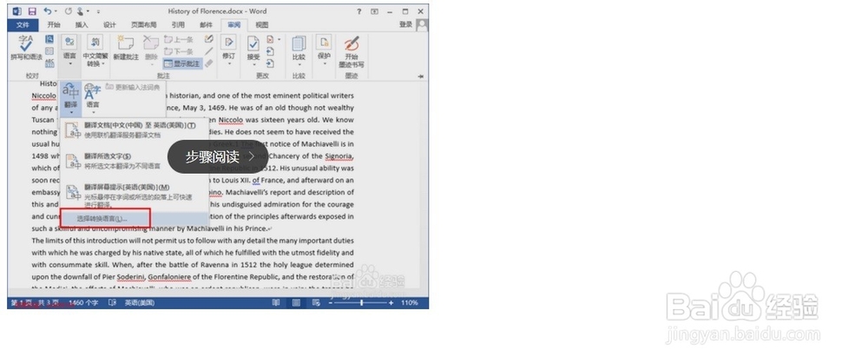Select 翻译所选文字 menu option
Screen dimensions: 868x364
tap(134, 162)
